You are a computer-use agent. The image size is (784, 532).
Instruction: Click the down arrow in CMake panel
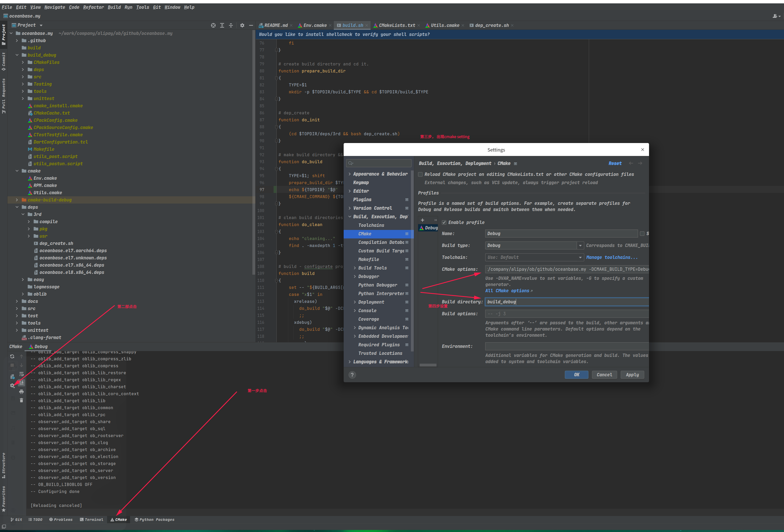point(21,365)
